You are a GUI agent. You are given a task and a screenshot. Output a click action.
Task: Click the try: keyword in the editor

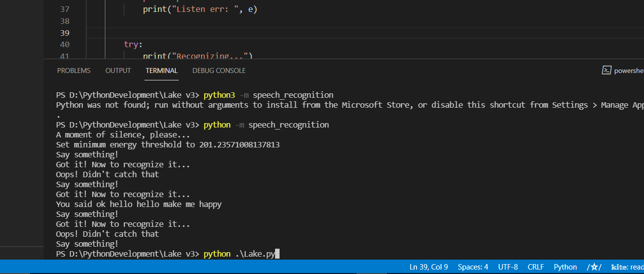click(133, 45)
